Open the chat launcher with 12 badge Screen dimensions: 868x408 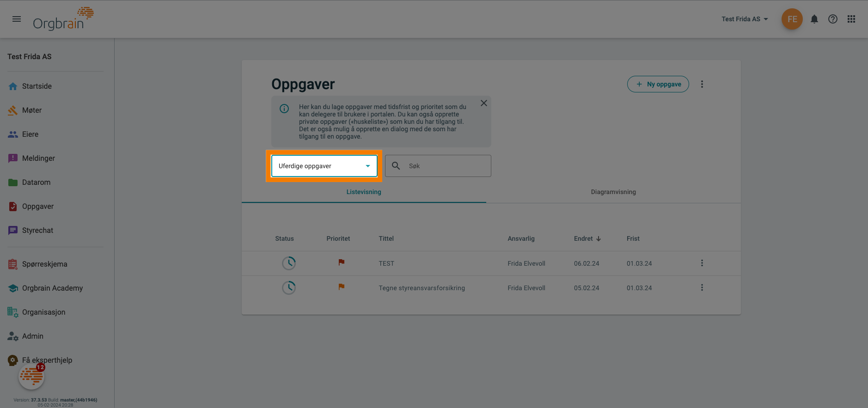point(31,377)
